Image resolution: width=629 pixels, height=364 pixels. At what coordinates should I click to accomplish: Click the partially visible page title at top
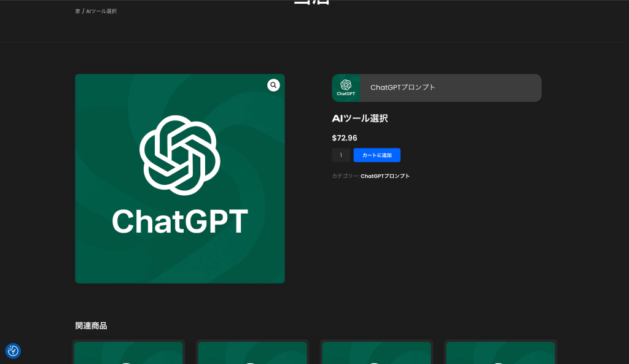click(311, 2)
